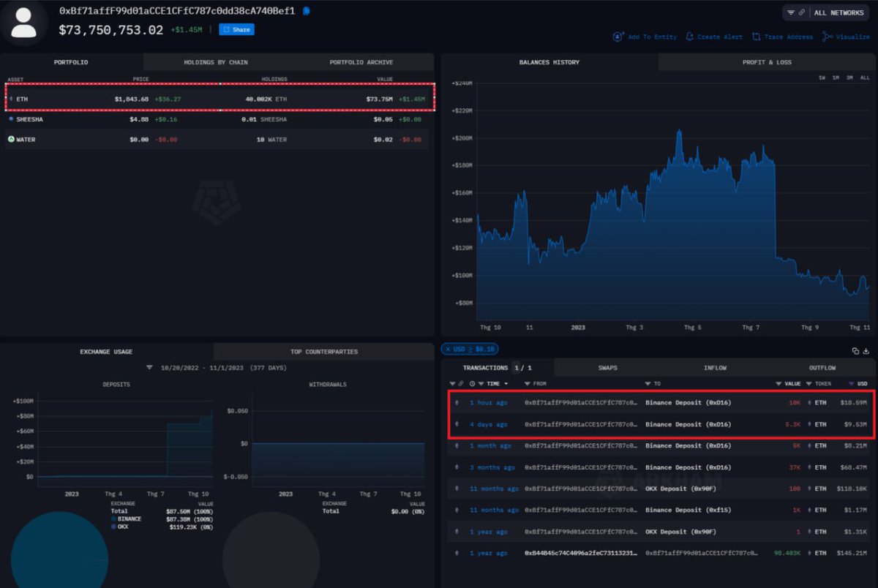Remove the USD ≥ $0.10 filter

click(x=449, y=350)
